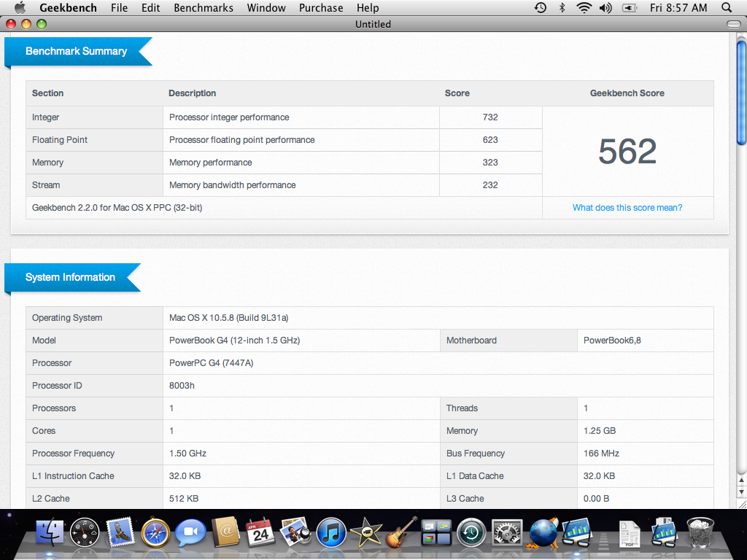Open the PDF document in Dock

630,533
